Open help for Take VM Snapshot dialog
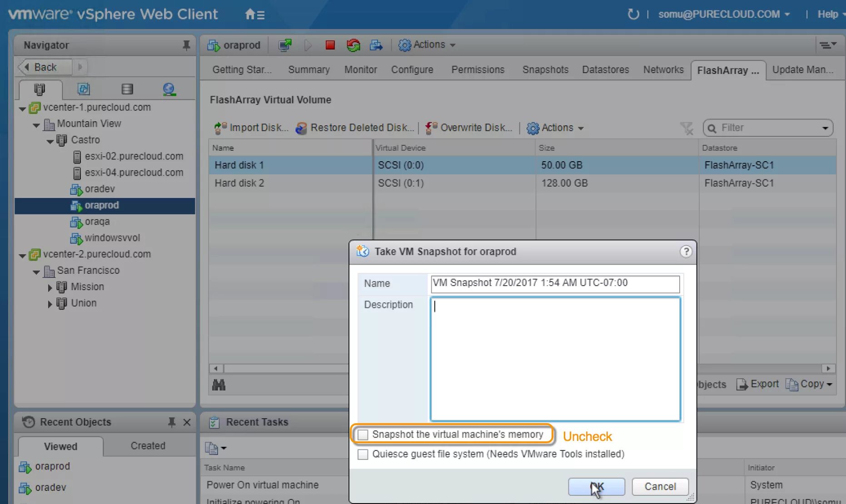 pyautogui.click(x=686, y=252)
